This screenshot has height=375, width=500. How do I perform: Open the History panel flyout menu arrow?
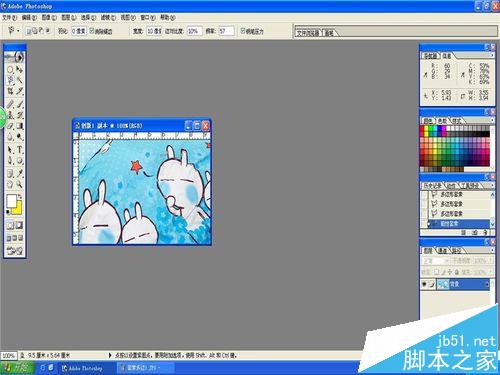pyautogui.click(x=492, y=185)
